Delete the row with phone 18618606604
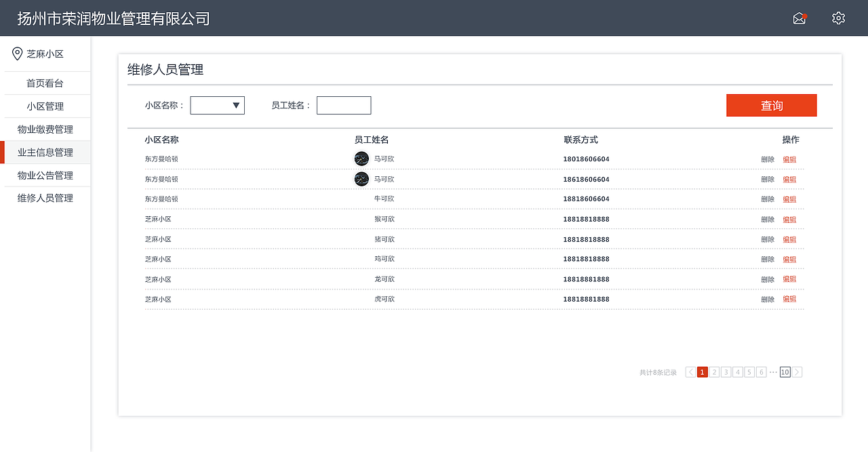Screen dimensions: 868x452 point(768,180)
